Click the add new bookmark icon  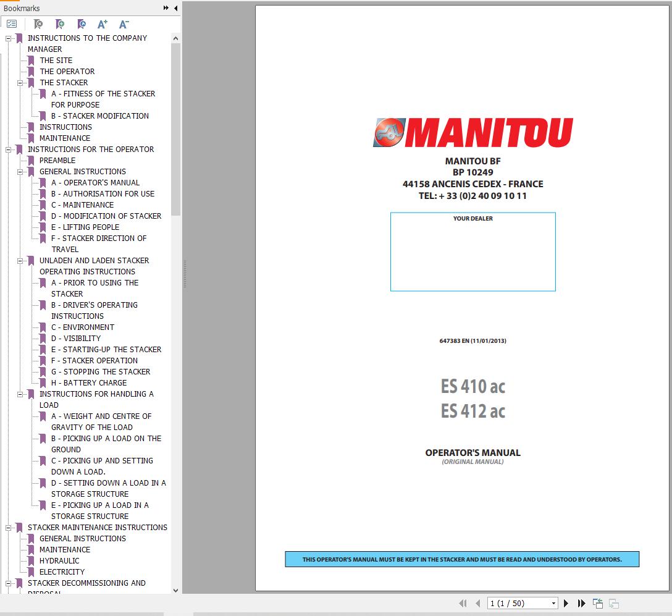point(60,24)
